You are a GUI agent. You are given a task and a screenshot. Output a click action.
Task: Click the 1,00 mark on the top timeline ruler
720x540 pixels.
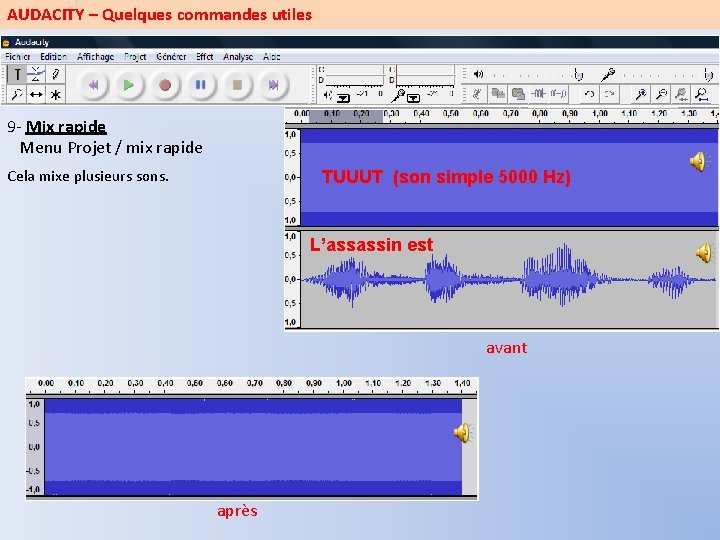click(600, 113)
